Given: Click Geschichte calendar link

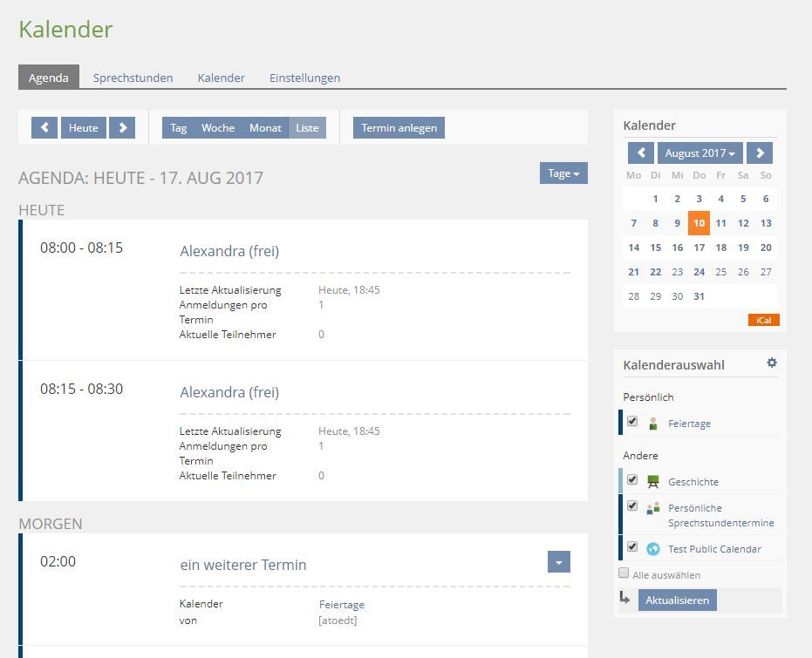Looking at the screenshot, I should (693, 482).
